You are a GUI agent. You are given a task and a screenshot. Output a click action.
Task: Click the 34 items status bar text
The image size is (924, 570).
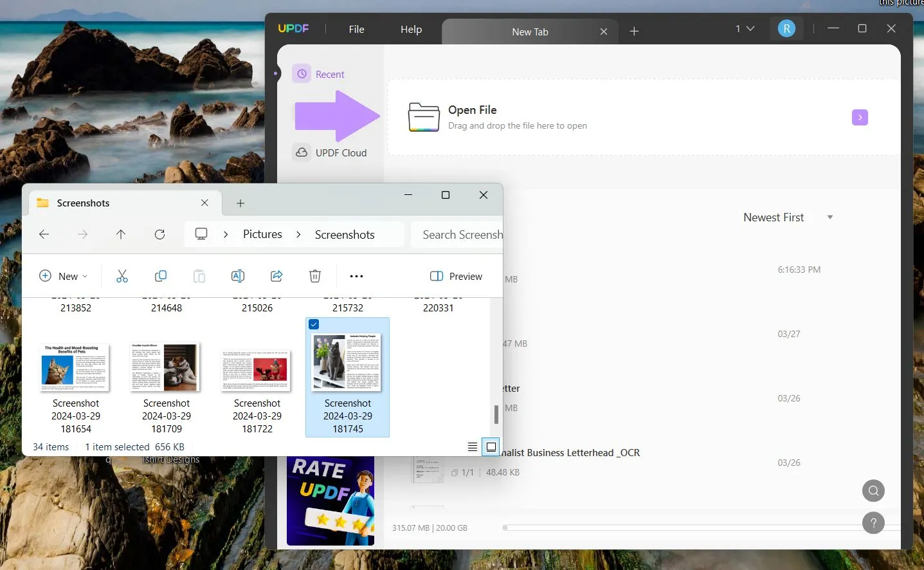[51, 447]
